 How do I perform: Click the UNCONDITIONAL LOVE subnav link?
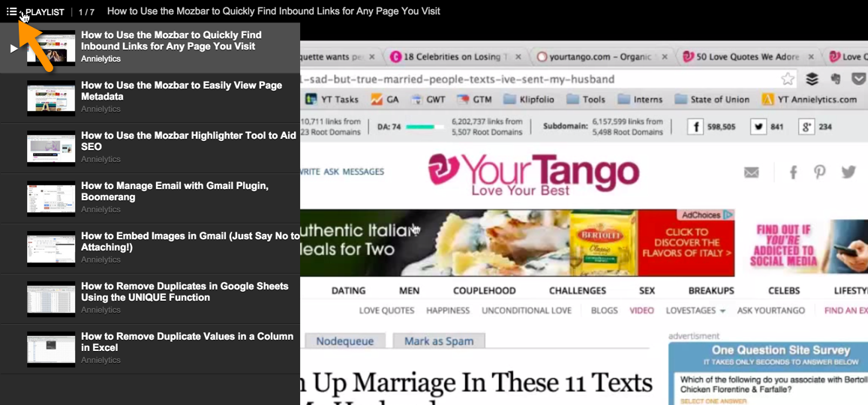pos(525,310)
